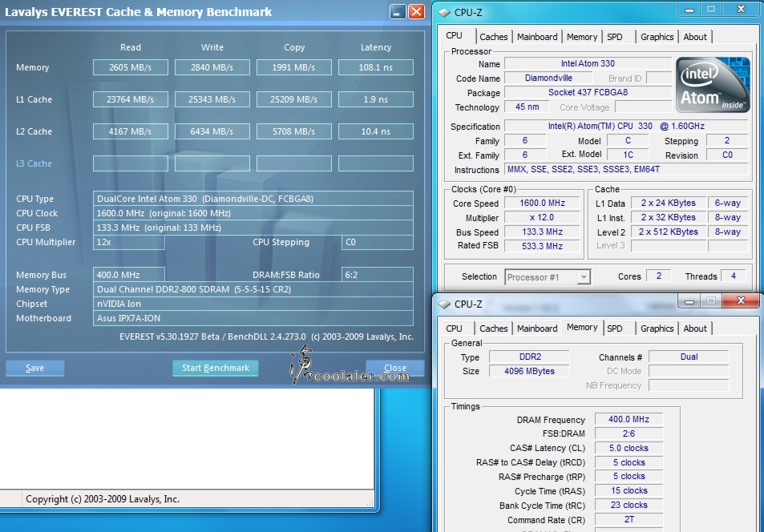This screenshot has height=532, width=764.
Task: Click the processor Name field Intel Atom 330
Action: click(588, 63)
